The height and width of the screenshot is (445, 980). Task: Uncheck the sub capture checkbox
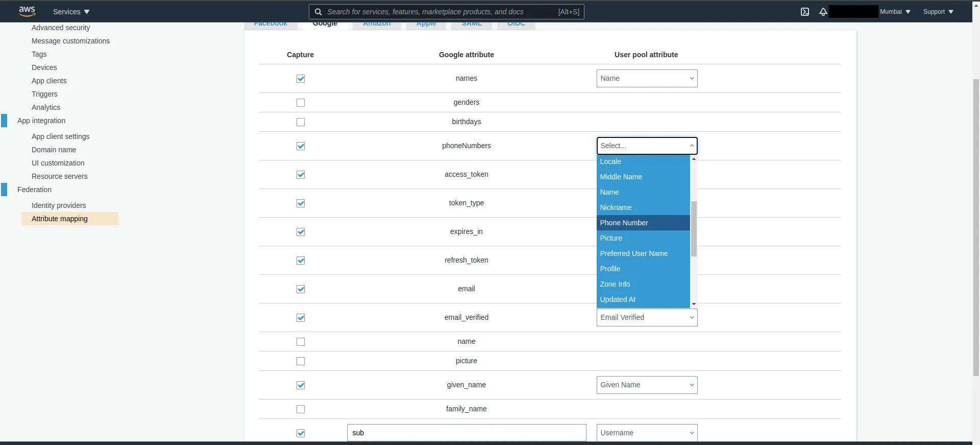coord(301,433)
